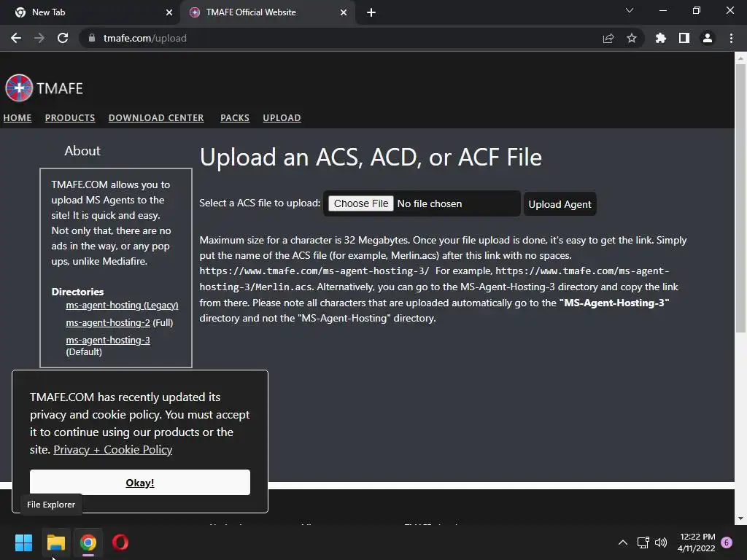The height and width of the screenshot is (560, 747).
Task: Click the Choose File button
Action: pos(360,203)
